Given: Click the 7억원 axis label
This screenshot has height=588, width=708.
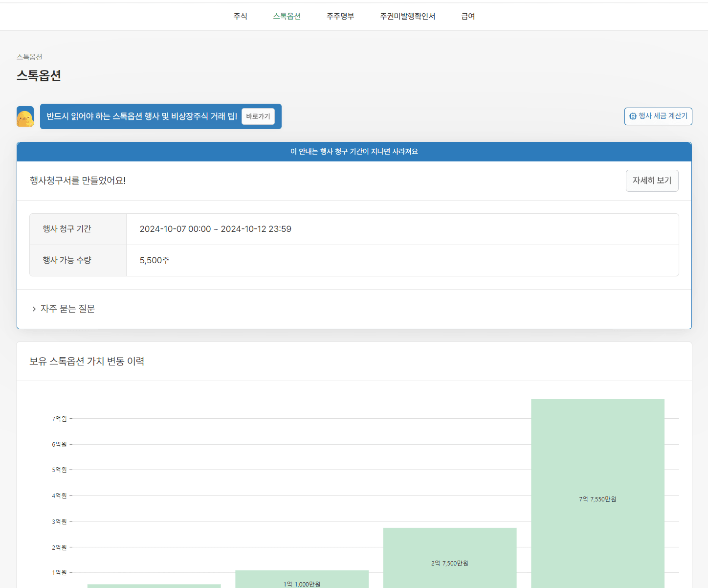Looking at the screenshot, I should [59, 419].
